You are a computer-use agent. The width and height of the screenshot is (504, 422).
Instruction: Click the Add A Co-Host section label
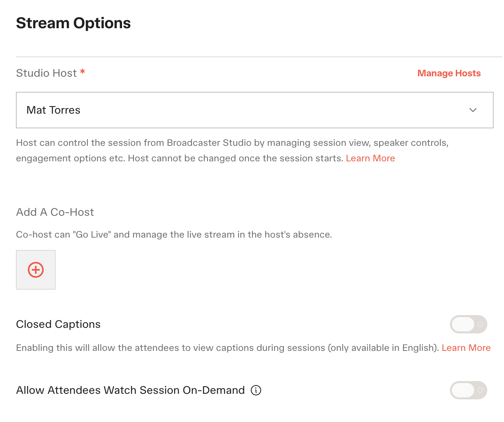point(55,212)
